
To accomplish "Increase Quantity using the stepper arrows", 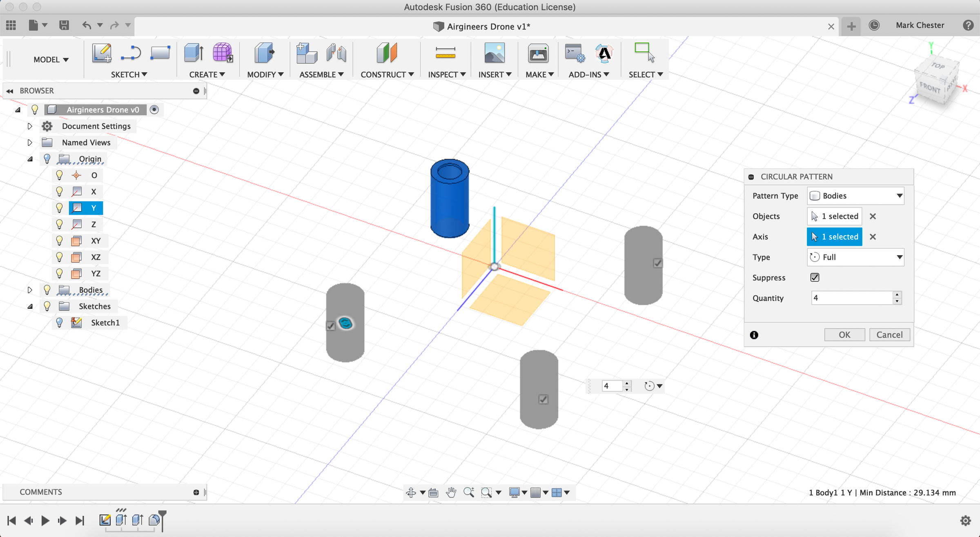I will 897,295.
